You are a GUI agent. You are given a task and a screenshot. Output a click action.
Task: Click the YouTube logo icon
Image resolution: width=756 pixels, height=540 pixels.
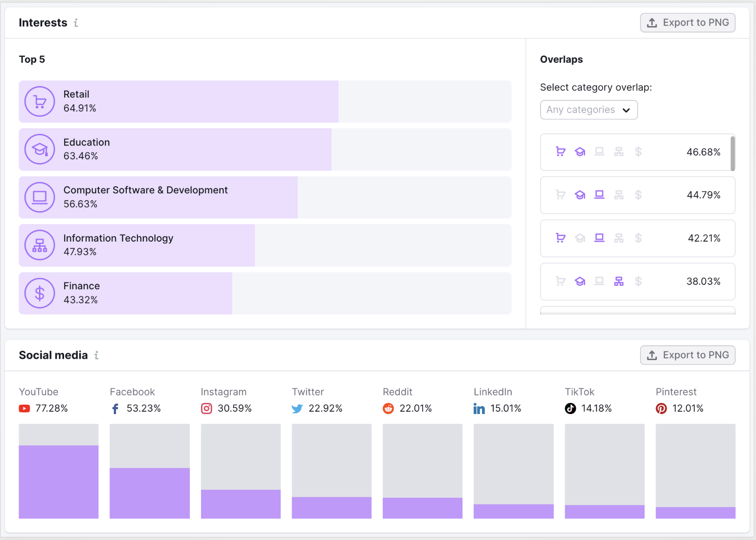24,408
